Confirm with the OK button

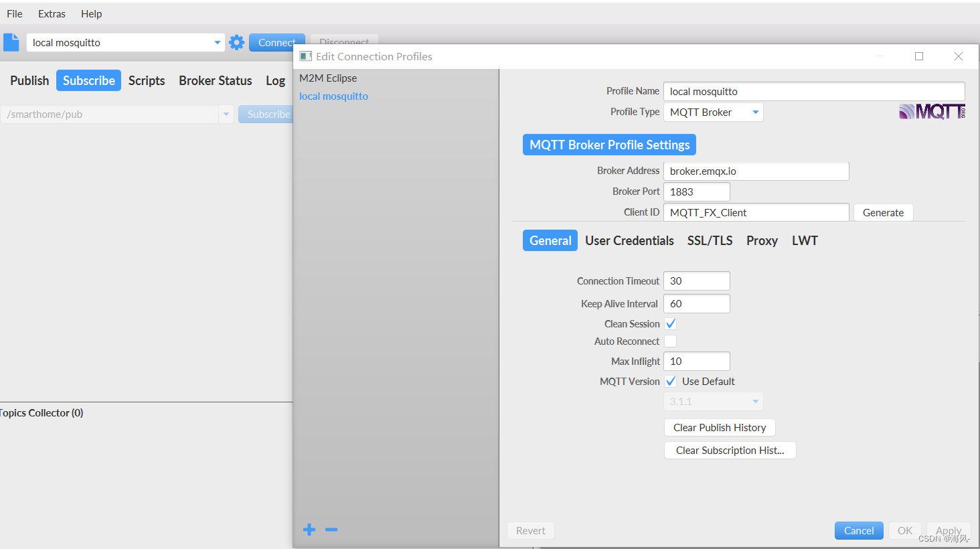click(904, 530)
